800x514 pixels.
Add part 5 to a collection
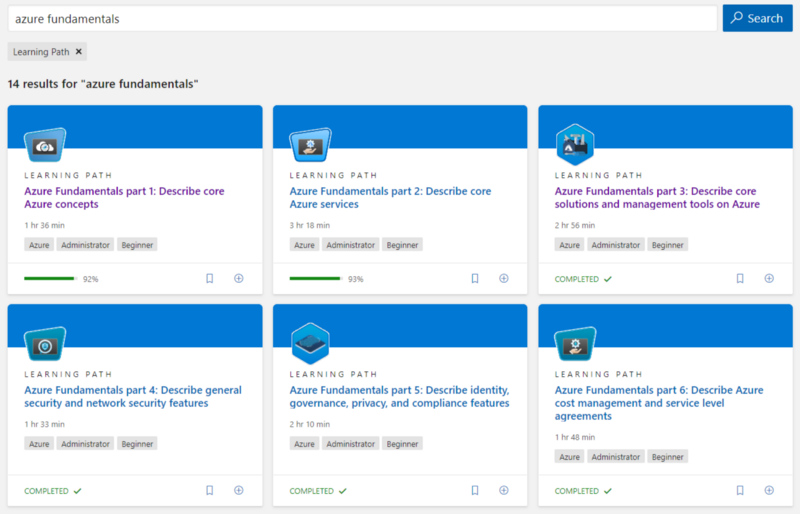coord(504,490)
